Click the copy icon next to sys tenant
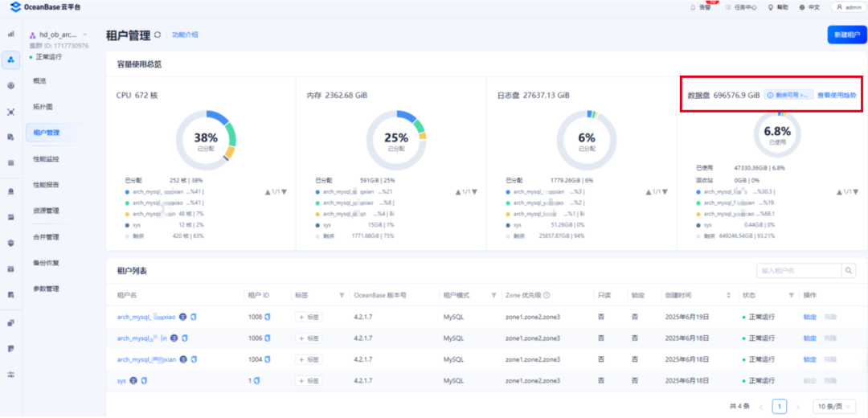The width and height of the screenshot is (868, 418). (x=144, y=381)
